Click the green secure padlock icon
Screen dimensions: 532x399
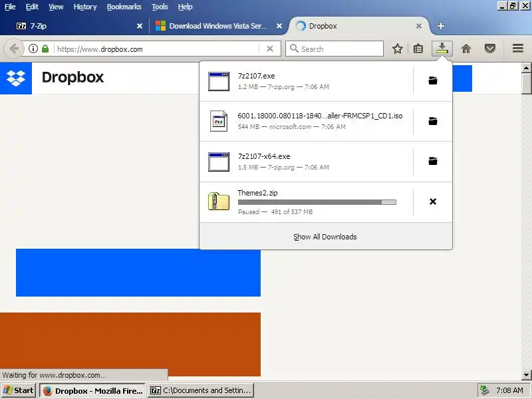(x=45, y=49)
